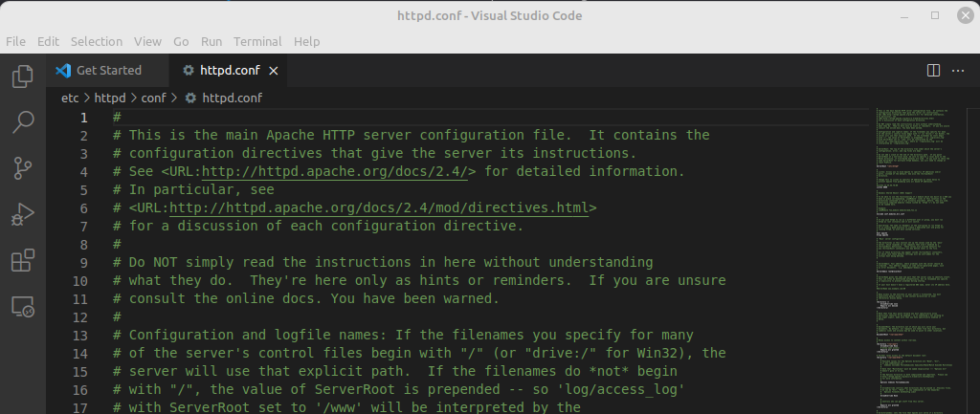980x414 pixels.
Task: Expand the 'conf' breadcrumb folder
Action: click(x=153, y=98)
